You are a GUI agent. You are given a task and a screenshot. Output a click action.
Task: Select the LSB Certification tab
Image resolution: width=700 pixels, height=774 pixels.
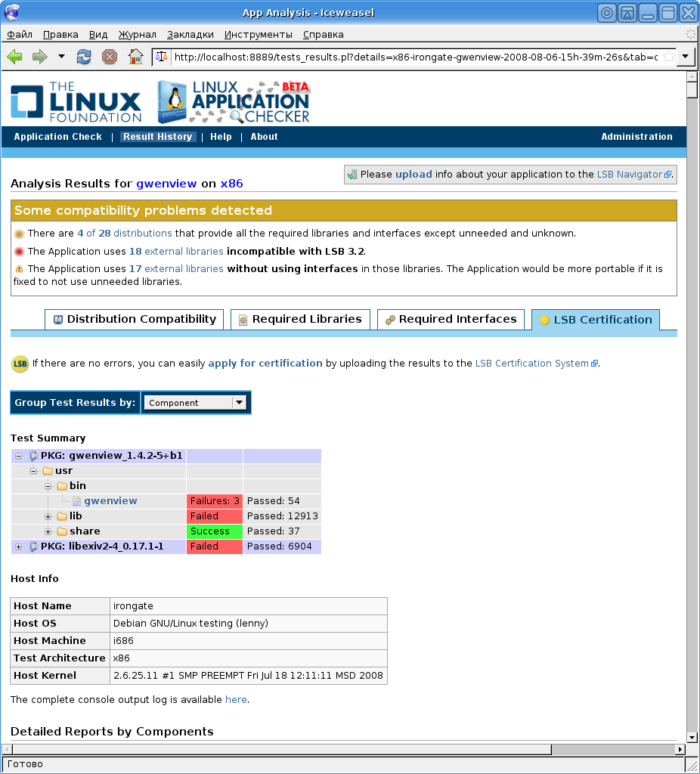[596, 320]
